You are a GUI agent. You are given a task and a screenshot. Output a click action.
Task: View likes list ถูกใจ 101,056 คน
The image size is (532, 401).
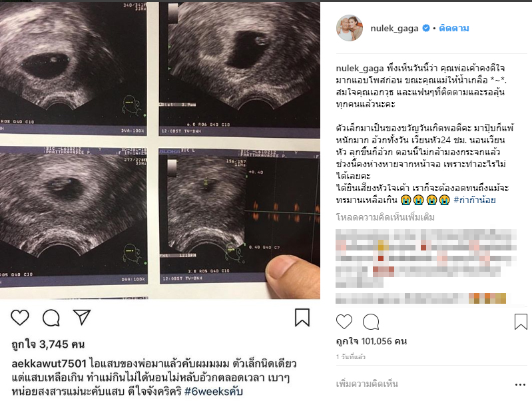click(371, 341)
